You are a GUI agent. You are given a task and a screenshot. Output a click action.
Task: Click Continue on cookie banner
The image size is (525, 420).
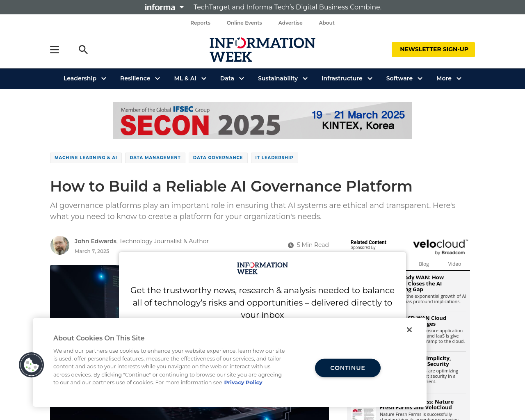[348, 368]
